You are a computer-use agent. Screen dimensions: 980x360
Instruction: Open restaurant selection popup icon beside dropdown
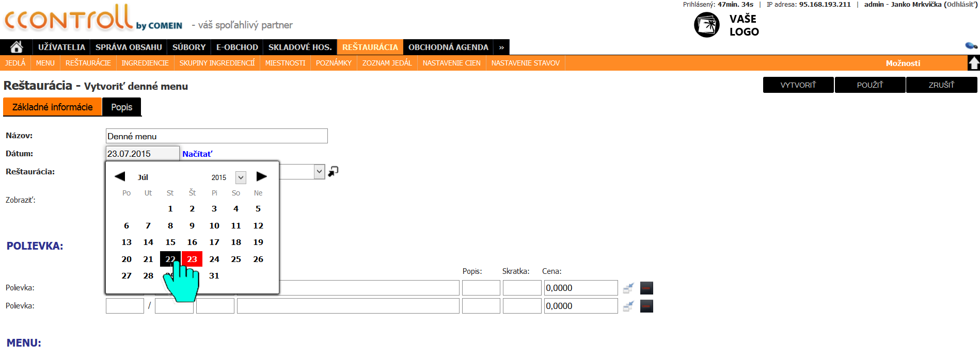coord(333,171)
